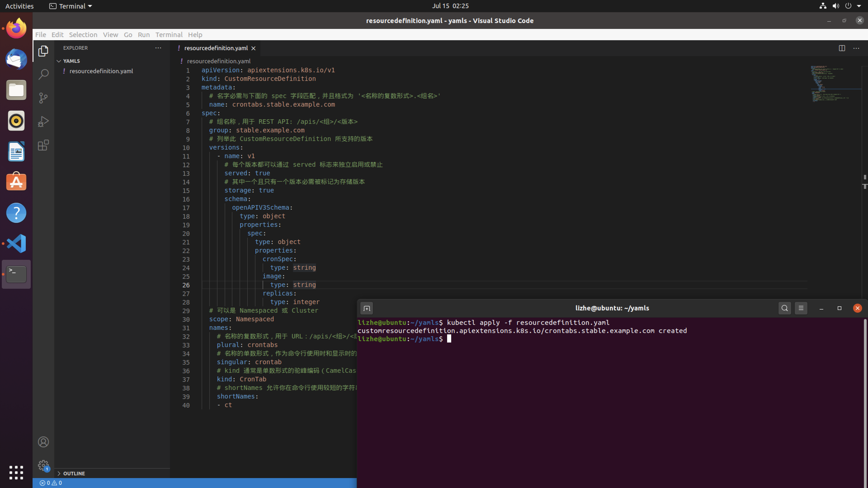Open Extensions view
868x488 pixels.
(43, 145)
